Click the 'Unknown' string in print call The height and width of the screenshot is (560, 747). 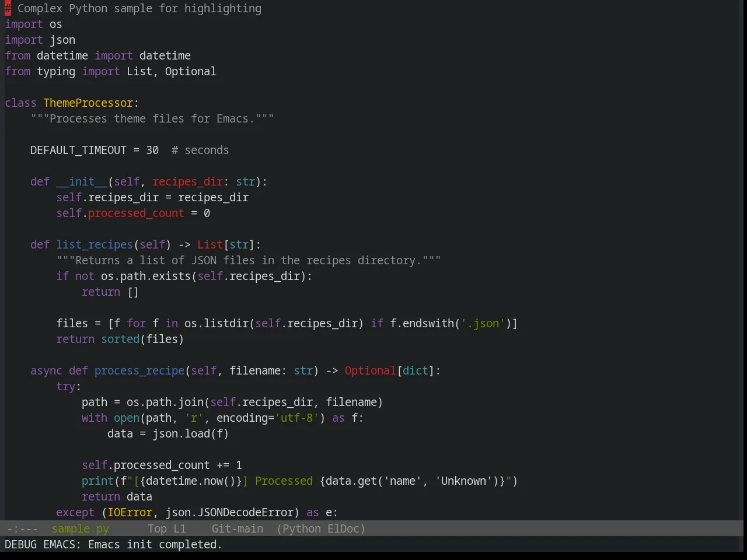[463, 481]
